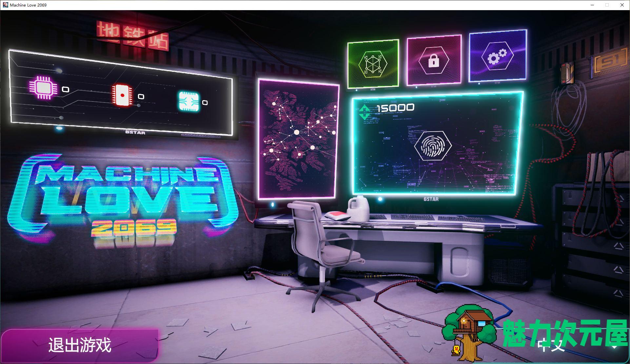Open settings via the purple gears panel
Screen dimensions: 630x364
(x=498, y=56)
